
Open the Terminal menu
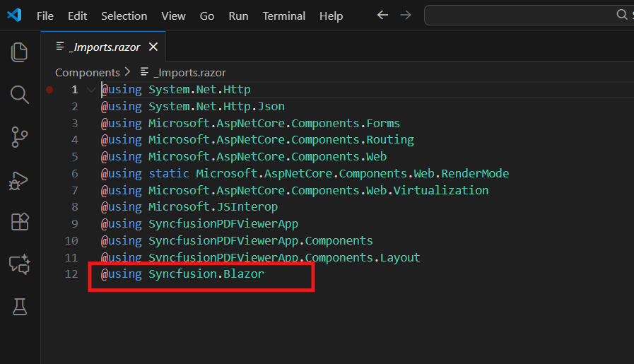[x=284, y=16]
